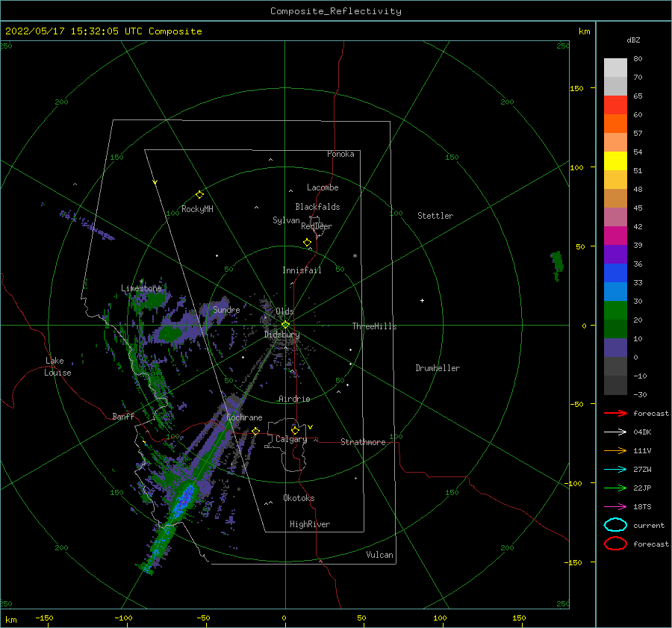The height and width of the screenshot is (628, 672).
Task: Click the Lacombe label
Action: pos(323,187)
